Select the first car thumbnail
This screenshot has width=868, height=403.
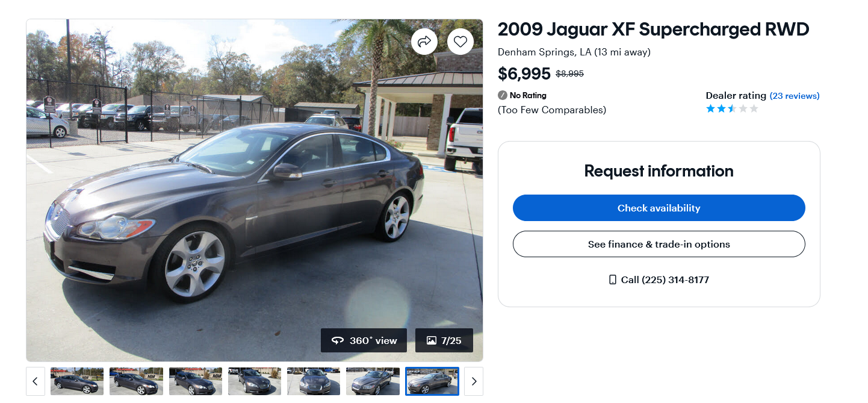(x=77, y=381)
